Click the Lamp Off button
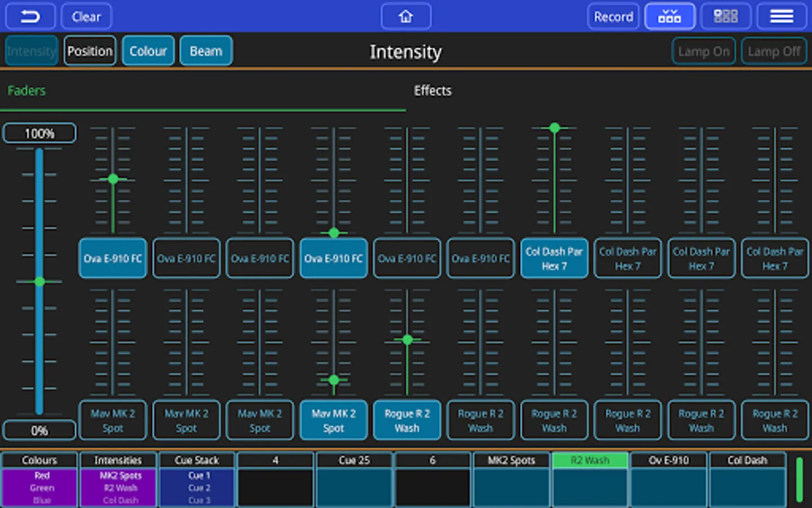The image size is (812, 508). 774,51
